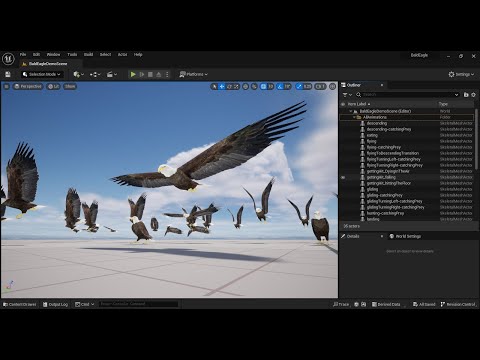Select the landing actor row

(407, 219)
